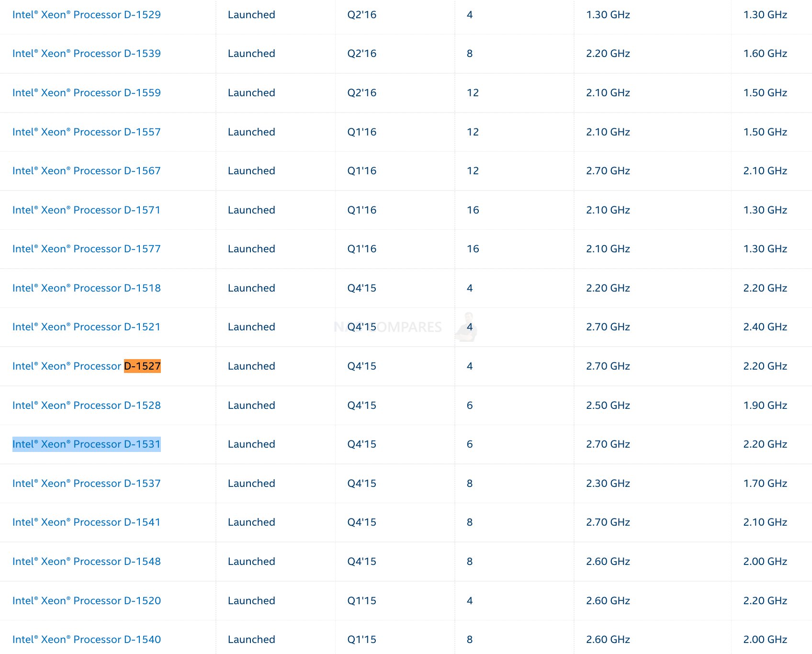Open the Intel Xeon Processor D-1528 link
The height and width of the screenshot is (654, 812).
(x=87, y=406)
